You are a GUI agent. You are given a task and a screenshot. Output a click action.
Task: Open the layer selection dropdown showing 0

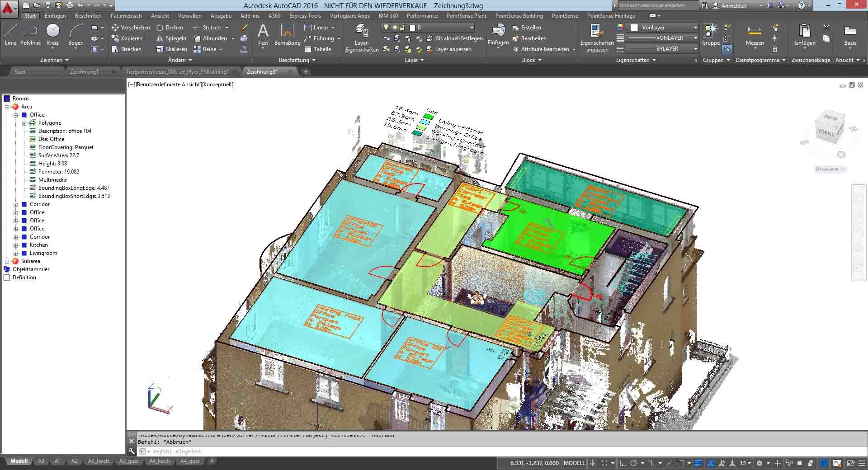[428, 28]
